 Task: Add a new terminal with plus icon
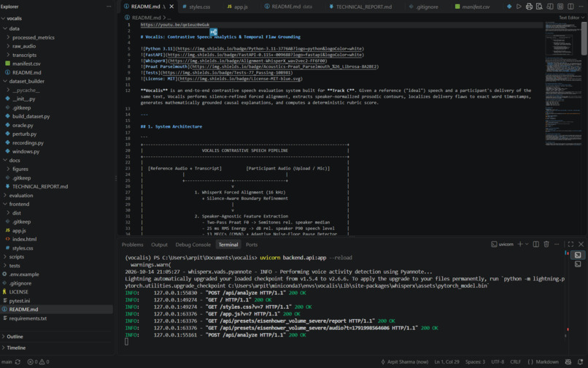point(520,244)
